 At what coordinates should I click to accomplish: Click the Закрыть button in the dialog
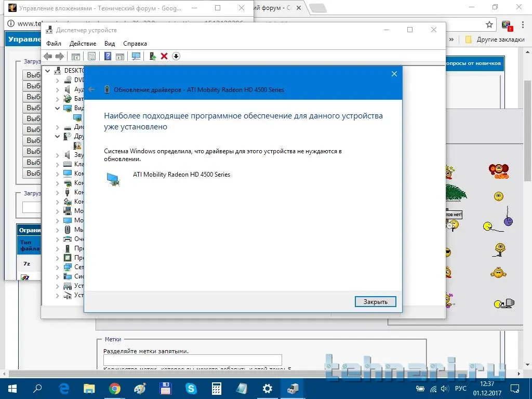point(375,302)
